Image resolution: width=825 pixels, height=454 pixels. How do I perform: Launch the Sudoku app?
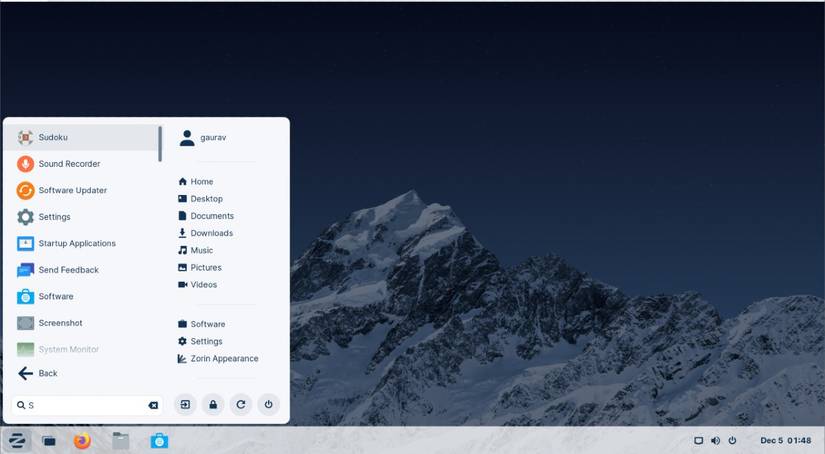coord(82,137)
